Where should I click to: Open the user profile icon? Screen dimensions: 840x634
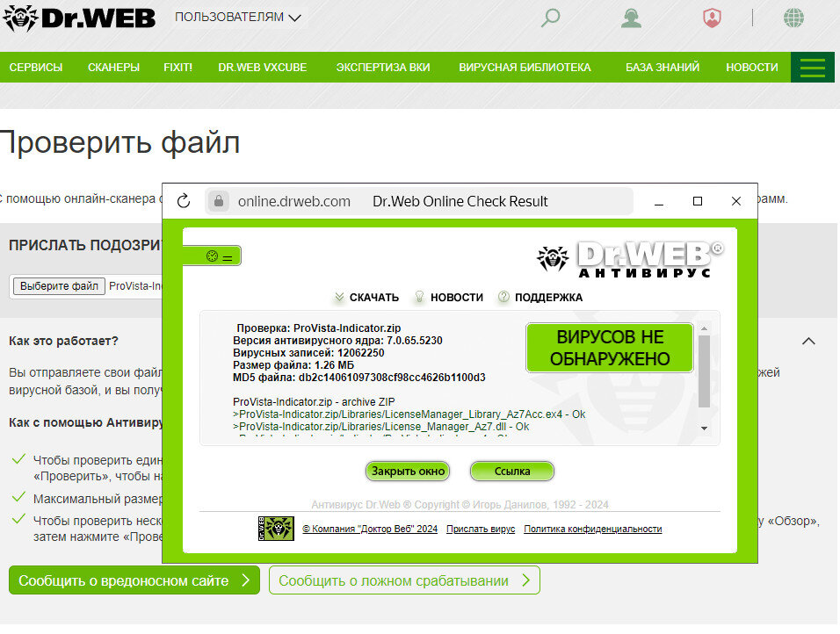tap(631, 18)
